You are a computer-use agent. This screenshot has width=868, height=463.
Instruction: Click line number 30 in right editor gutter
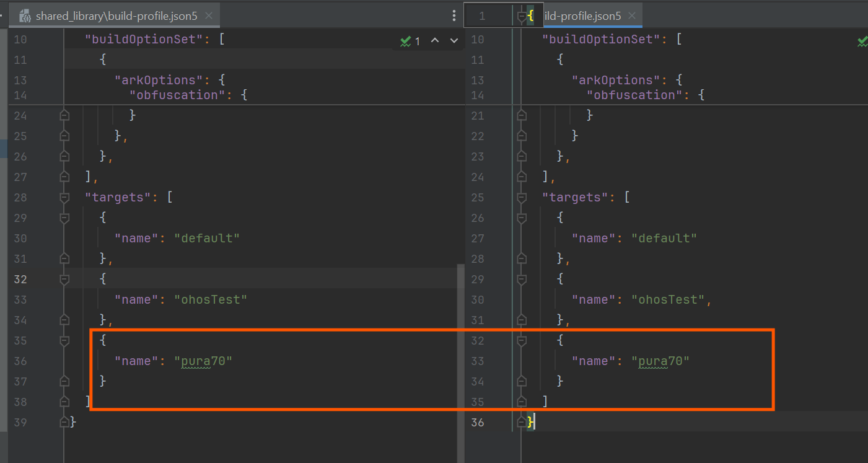coord(477,300)
